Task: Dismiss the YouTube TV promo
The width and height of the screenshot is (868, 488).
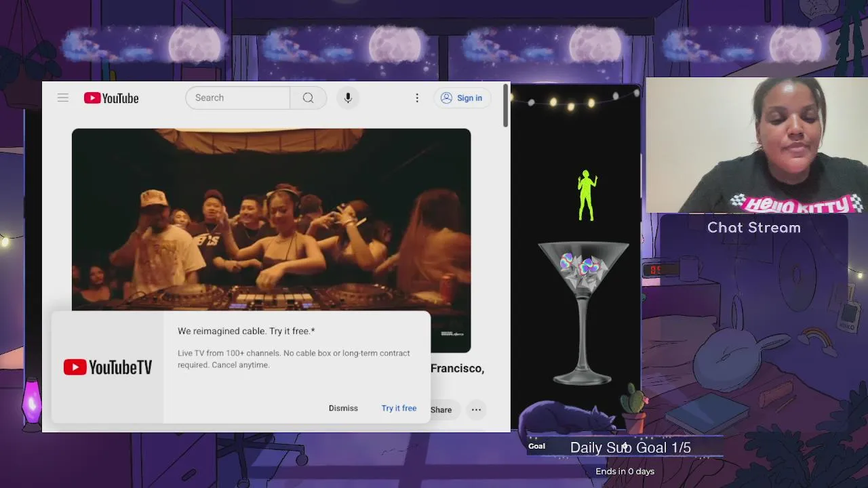Action: (x=343, y=408)
